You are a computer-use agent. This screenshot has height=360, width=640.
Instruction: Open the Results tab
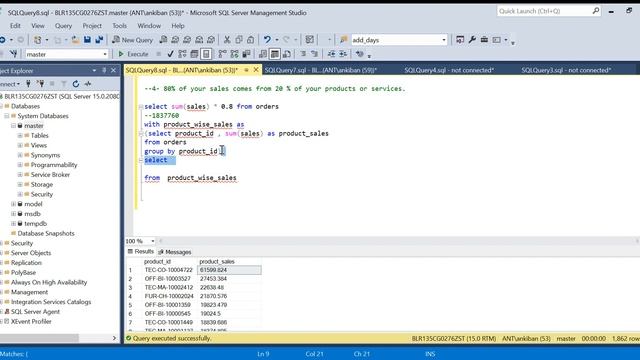tap(141, 251)
